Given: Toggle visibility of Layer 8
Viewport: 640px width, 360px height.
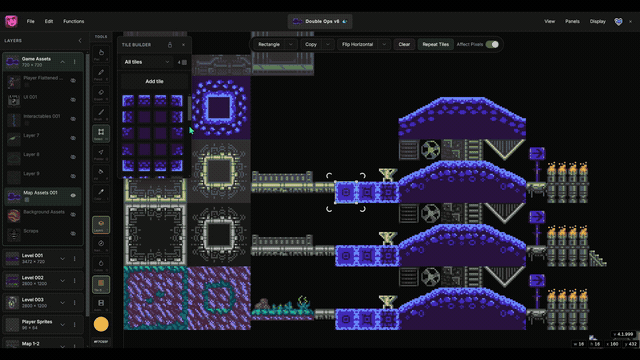Looking at the screenshot, I should [73, 157].
